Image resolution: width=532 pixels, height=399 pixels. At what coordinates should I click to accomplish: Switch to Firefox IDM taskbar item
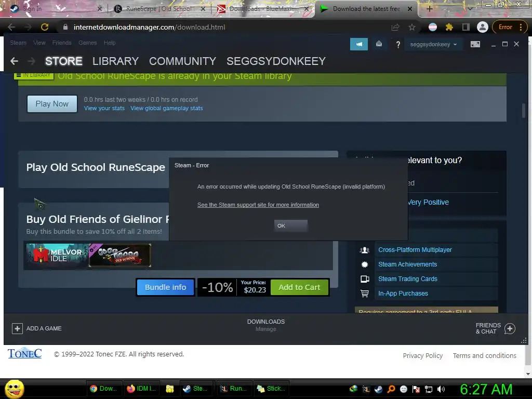pyautogui.click(x=141, y=389)
